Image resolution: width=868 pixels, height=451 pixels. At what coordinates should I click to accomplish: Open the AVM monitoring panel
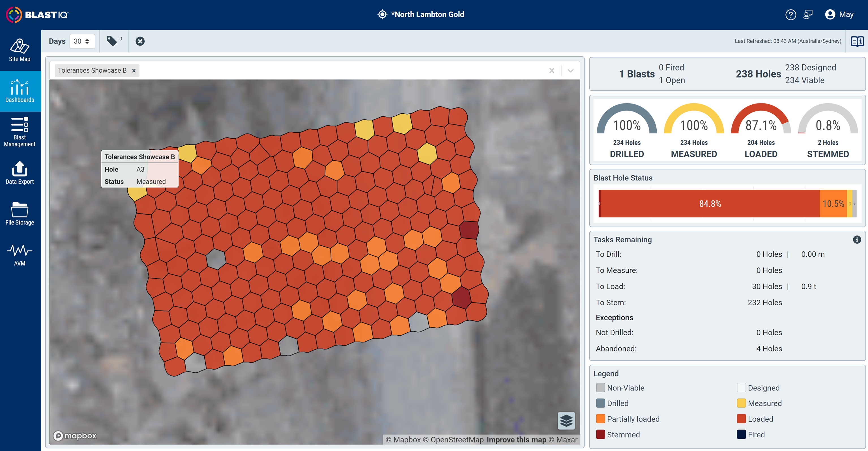pos(19,254)
